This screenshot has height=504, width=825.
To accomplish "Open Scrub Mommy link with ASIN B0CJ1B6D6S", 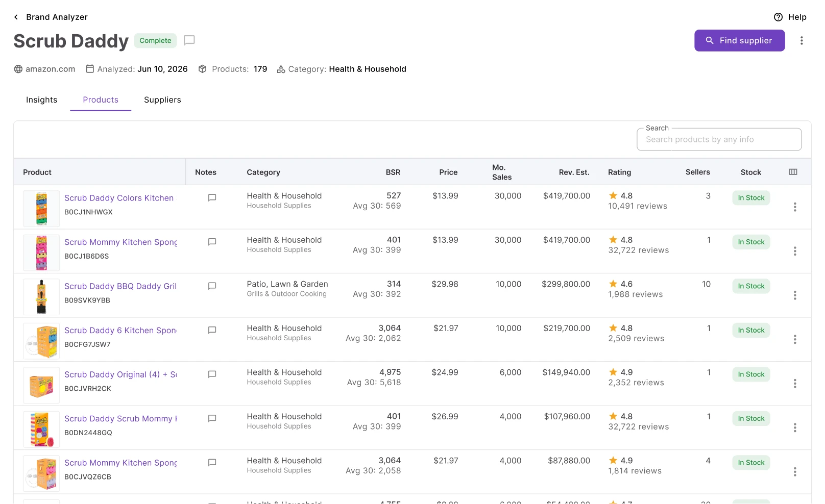I will coord(120,242).
